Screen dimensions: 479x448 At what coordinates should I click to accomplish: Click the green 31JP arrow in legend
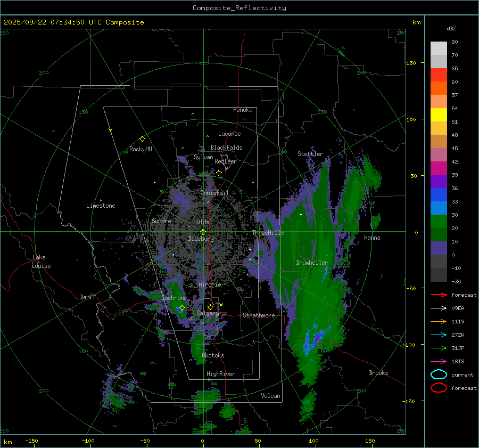[x=438, y=348]
